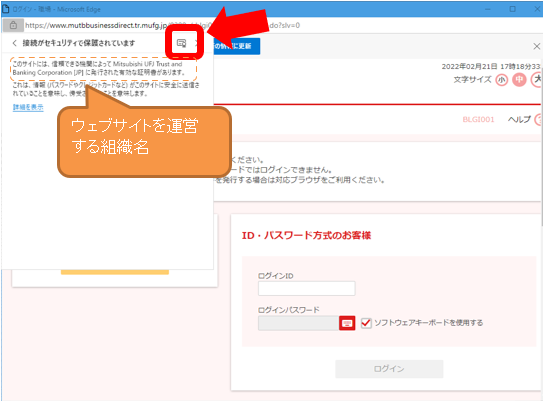Click the URL in the address bar
The height and width of the screenshot is (403, 544).
click(162, 25)
